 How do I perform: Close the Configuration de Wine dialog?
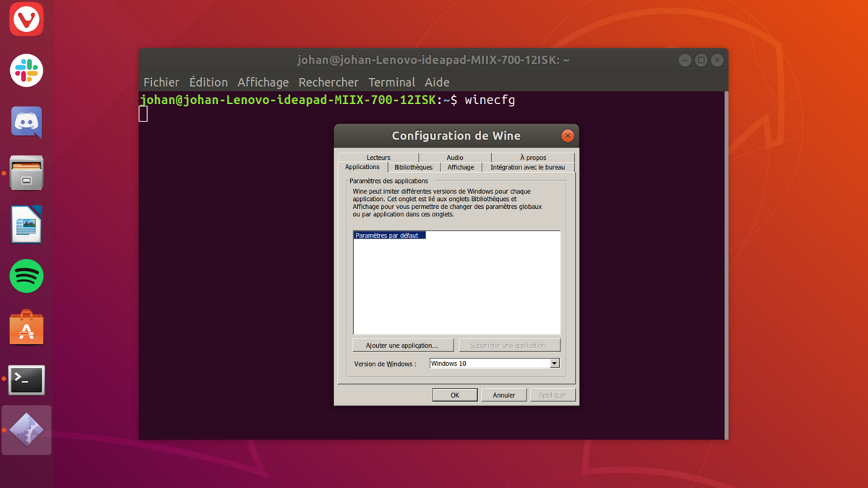[568, 136]
